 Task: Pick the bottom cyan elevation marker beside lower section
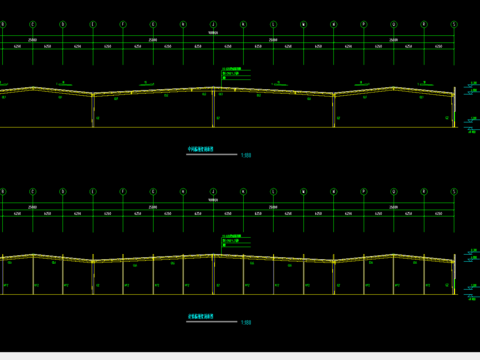(471, 297)
